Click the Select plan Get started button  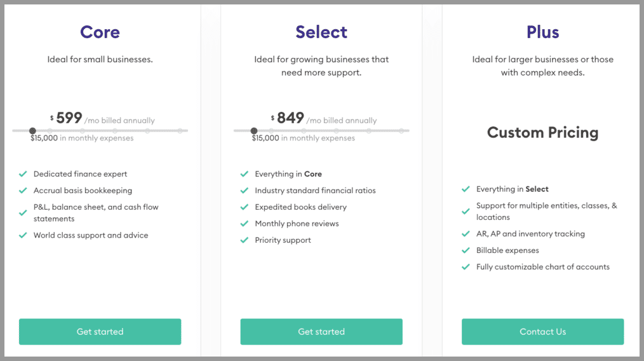(321, 331)
